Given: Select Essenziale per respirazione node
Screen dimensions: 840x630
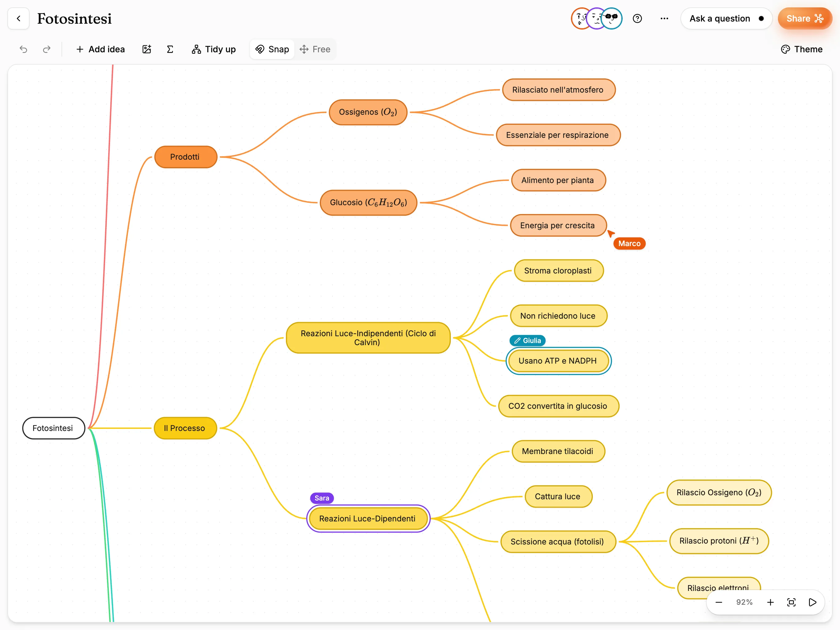Looking at the screenshot, I should pyautogui.click(x=558, y=135).
